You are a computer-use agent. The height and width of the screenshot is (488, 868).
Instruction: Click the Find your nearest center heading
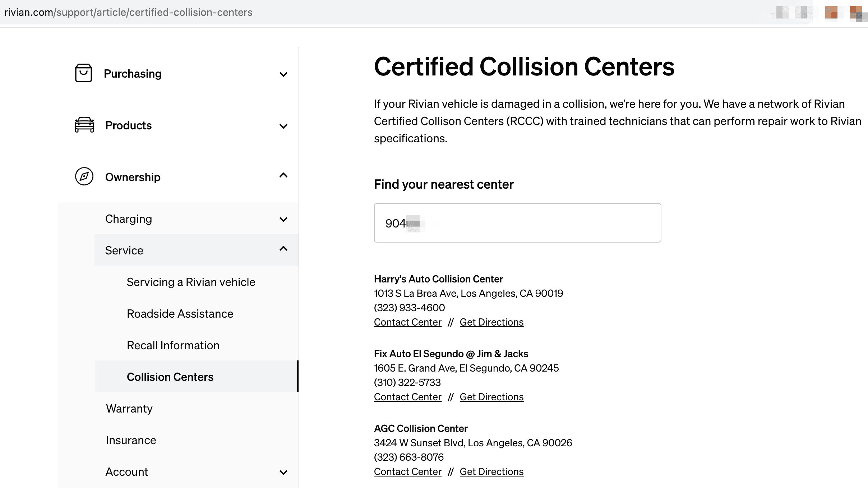[444, 184]
